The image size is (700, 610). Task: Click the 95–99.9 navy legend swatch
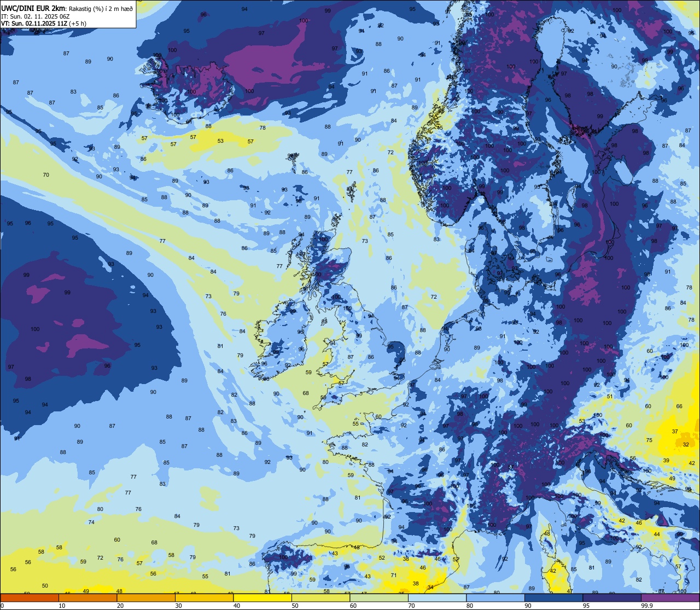click(x=612, y=598)
